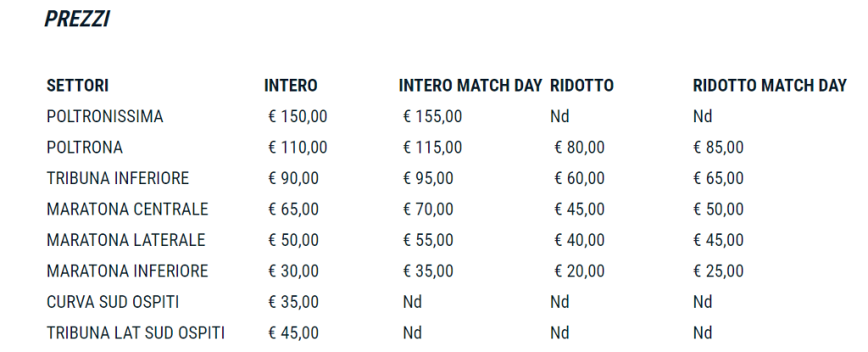Select the INTERO column header
Screen dimensions: 868x352
pyautogui.click(x=291, y=86)
